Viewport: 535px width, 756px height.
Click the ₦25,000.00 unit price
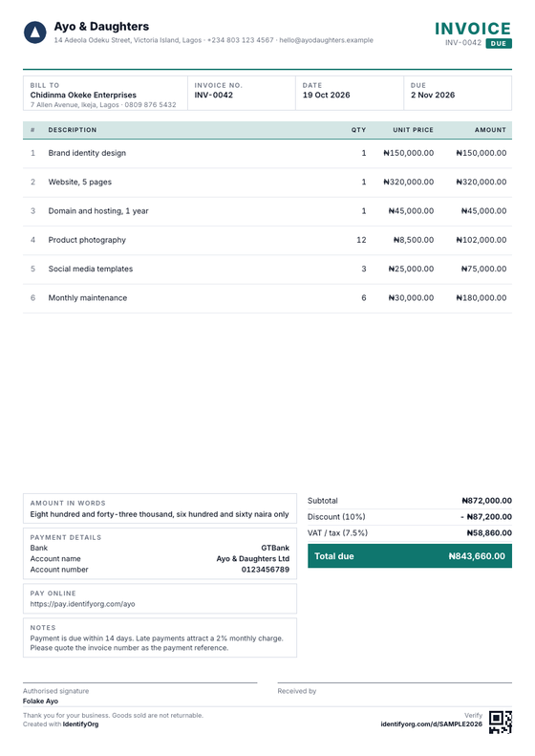coord(411,269)
